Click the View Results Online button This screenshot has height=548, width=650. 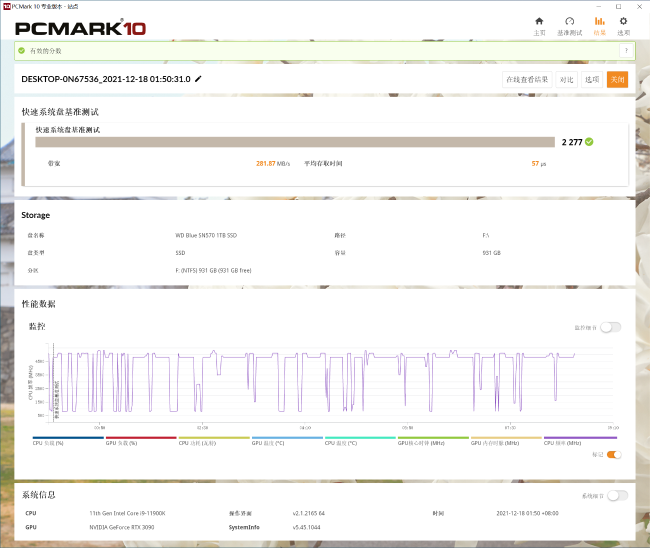(x=527, y=80)
